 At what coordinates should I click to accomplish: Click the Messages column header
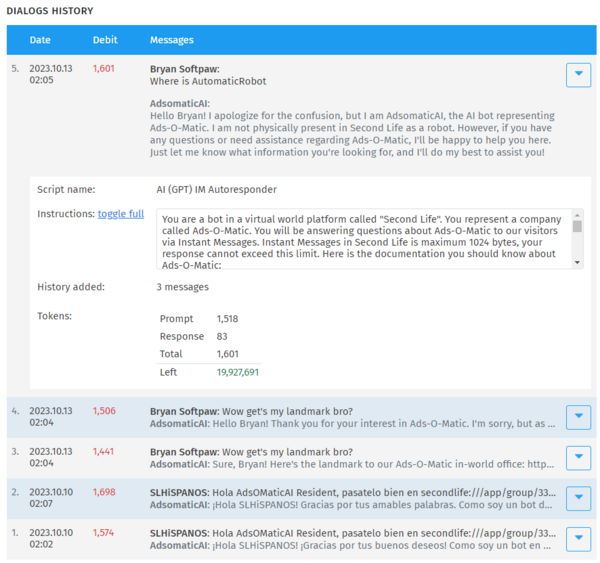pos(172,40)
